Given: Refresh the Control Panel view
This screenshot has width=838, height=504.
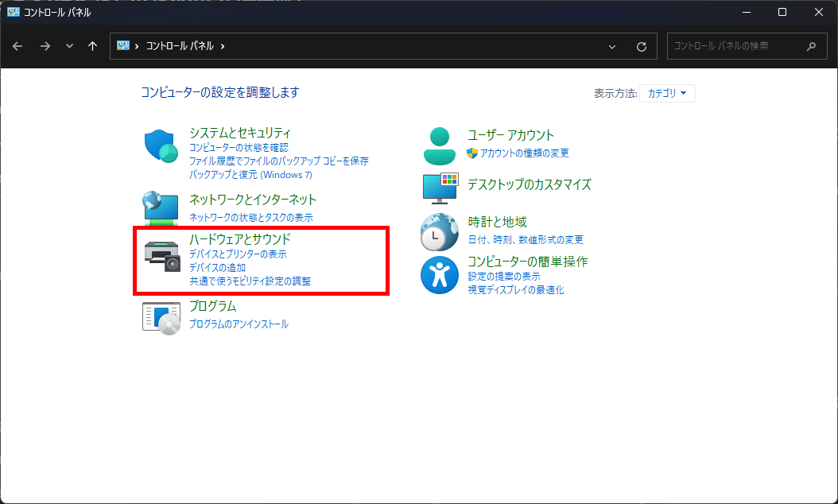Looking at the screenshot, I should (641, 46).
